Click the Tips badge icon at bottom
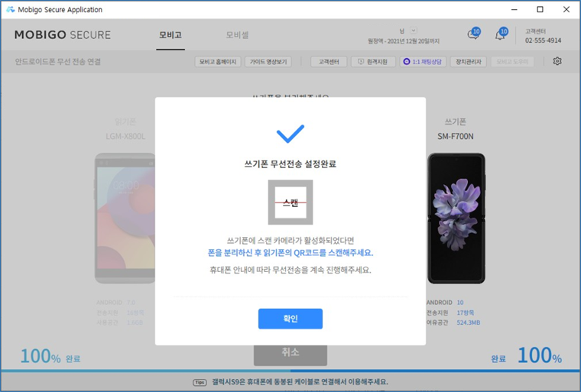Viewport: 581px width, 392px height. click(x=200, y=382)
